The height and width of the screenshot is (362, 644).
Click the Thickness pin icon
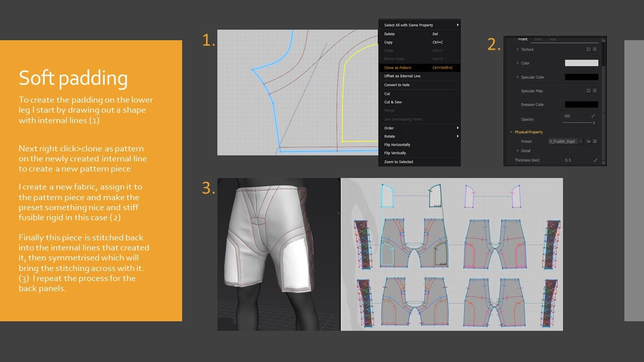coord(595,160)
